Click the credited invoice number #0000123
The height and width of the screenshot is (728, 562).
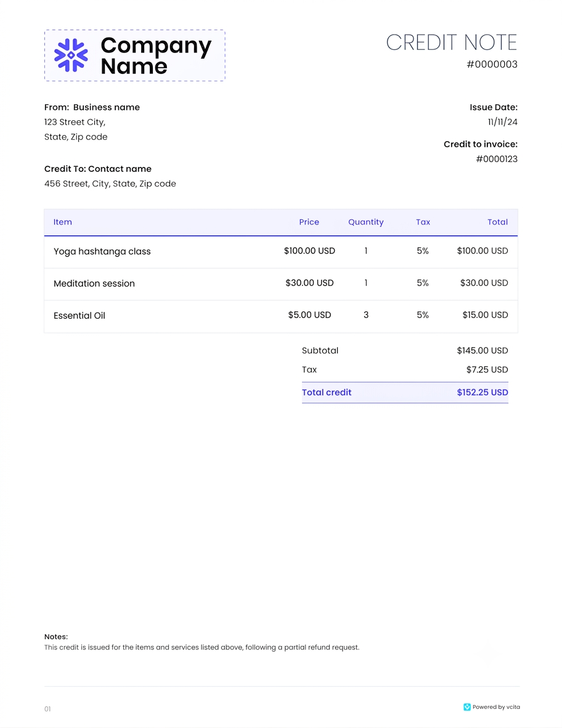(497, 159)
